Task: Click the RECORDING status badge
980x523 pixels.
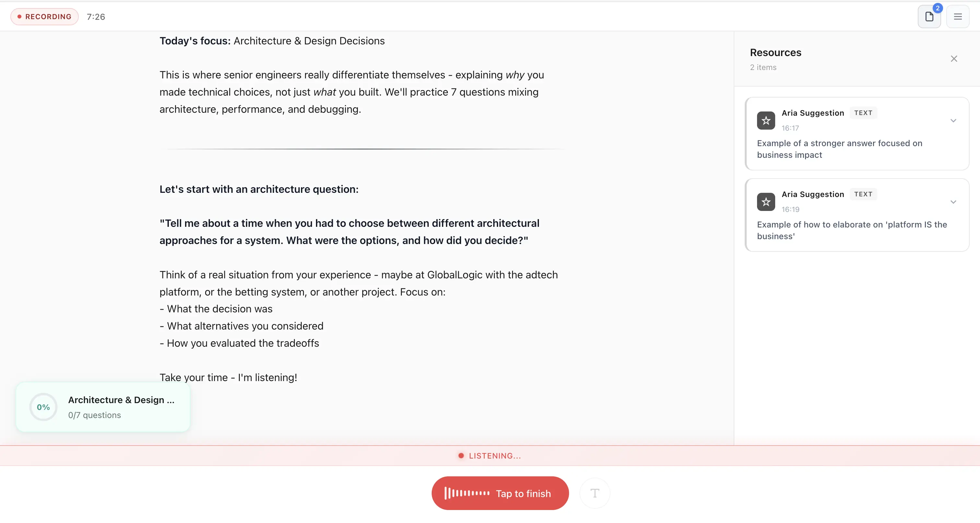Action: (44, 17)
